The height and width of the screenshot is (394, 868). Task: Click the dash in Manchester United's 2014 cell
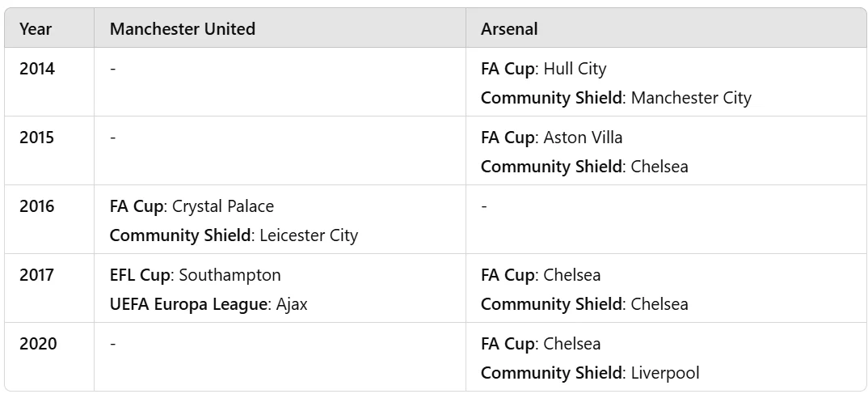click(113, 69)
